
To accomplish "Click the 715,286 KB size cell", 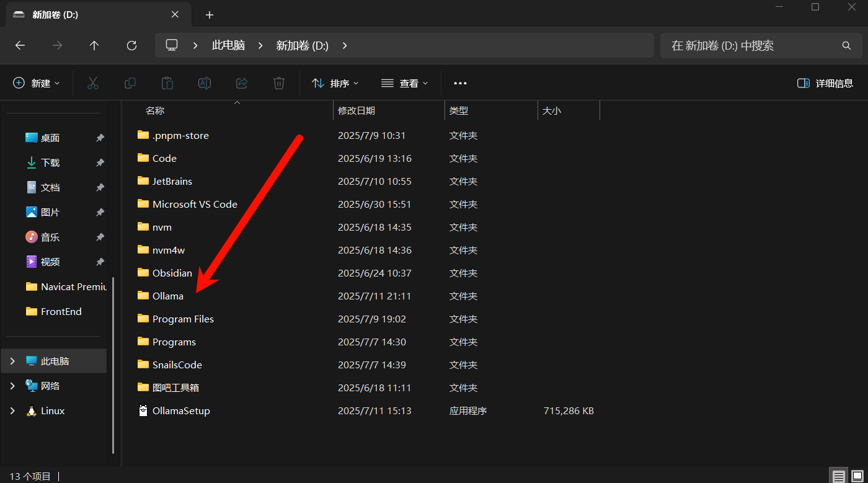I will tap(569, 410).
